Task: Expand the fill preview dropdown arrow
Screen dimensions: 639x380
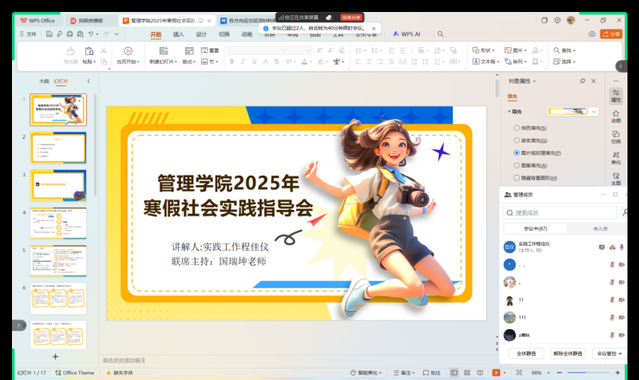Action: click(x=594, y=112)
